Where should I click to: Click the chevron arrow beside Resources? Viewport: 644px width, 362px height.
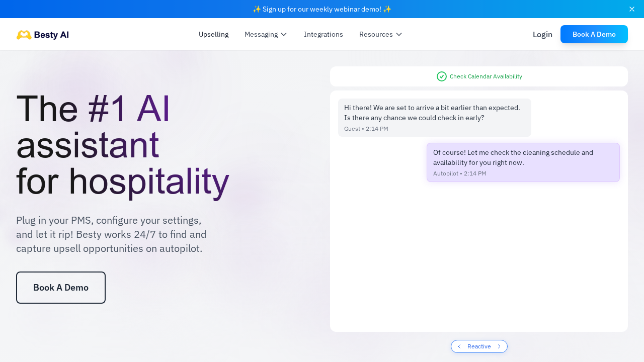[x=399, y=34]
